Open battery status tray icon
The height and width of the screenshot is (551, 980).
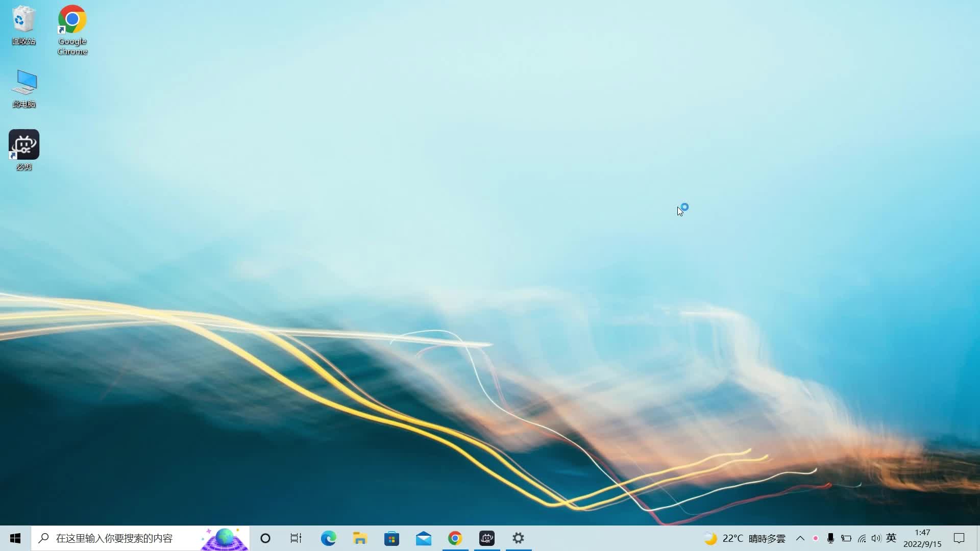(x=846, y=538)
